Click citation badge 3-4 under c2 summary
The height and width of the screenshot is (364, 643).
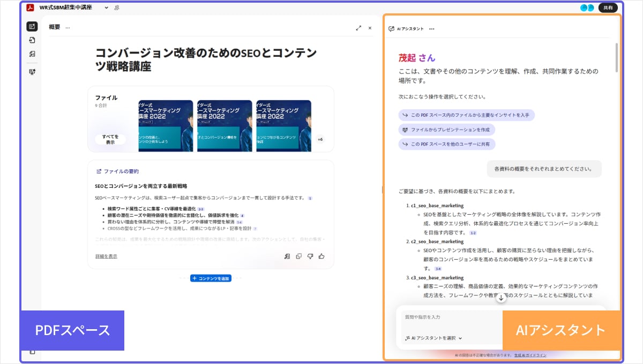[x=438, y=269]
